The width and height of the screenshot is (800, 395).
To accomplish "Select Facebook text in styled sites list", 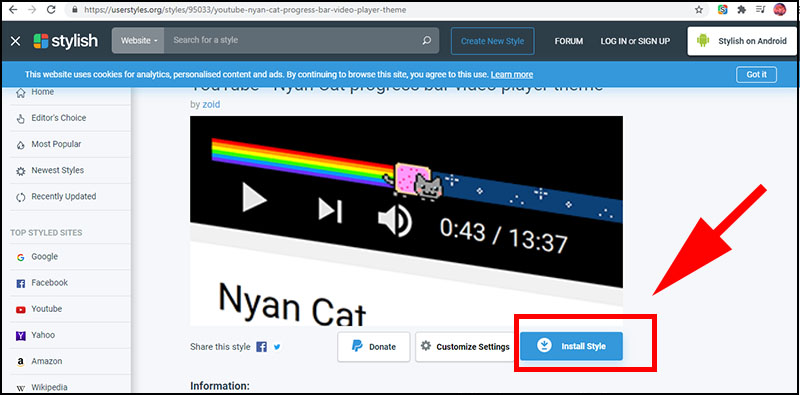I will click(49, 283).
